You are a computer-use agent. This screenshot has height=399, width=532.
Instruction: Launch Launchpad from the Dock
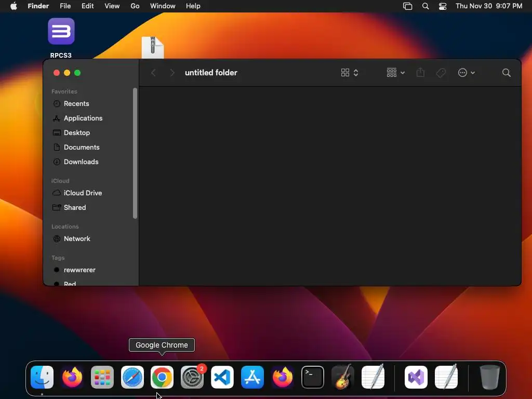[102, 377]
